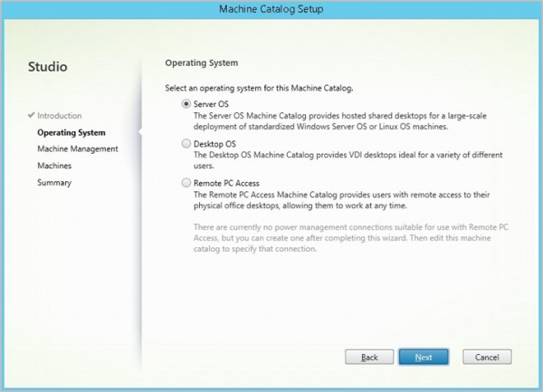Click the Remote PC Access description paragraph
This screenshot has width=543, height=392.
[335, 199]
